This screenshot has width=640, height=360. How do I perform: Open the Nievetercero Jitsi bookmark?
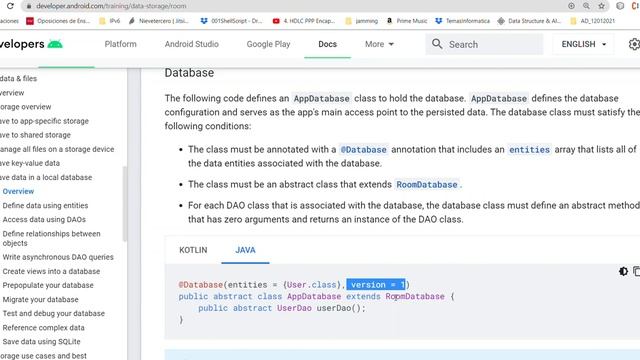(x=159, y=21)
